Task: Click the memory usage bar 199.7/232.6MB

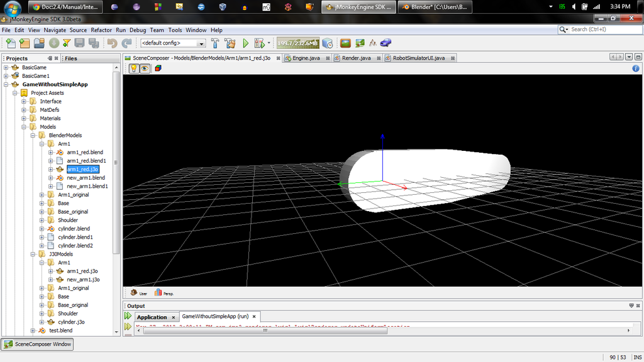Action: coord(297,43)
